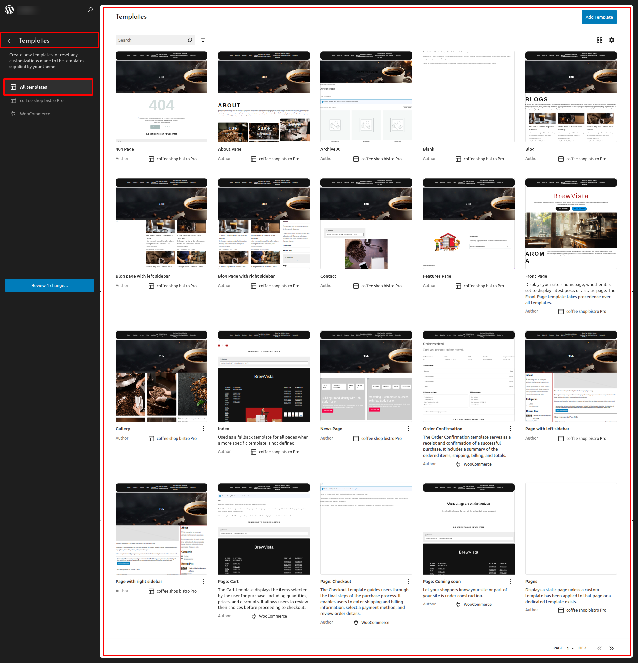Viewport: 638px width, 672px height.
Task: Open the grid layout switcher icon
Action: (599, 40)
